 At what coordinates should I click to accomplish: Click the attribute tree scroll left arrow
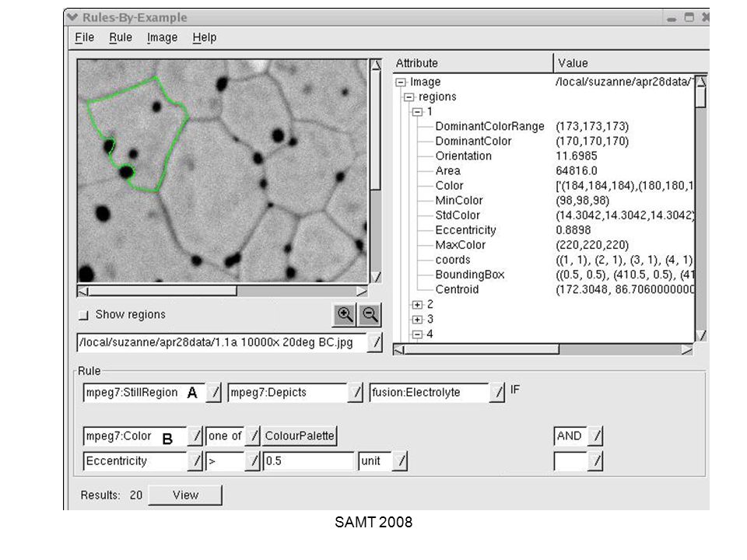tap(399, 350)
